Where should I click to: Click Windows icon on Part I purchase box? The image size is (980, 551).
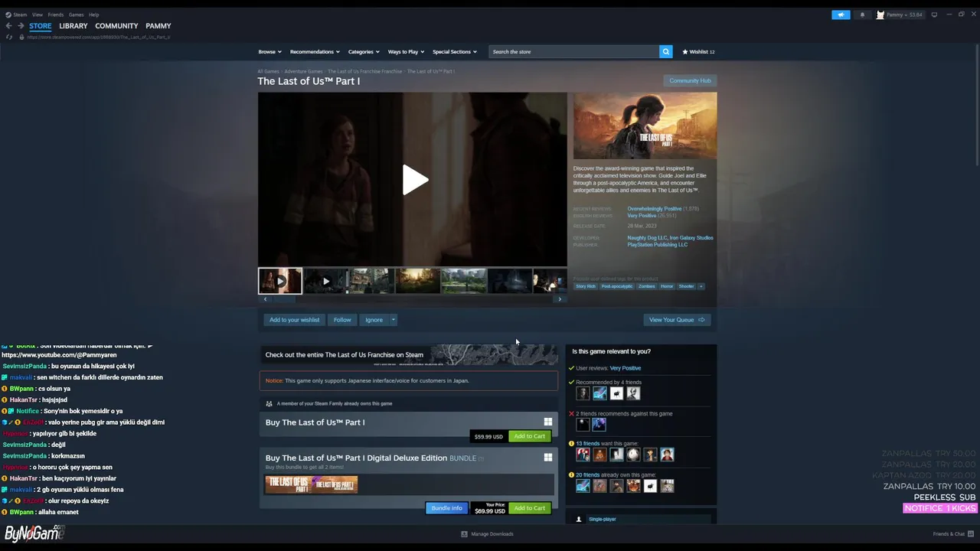tap(548, 422)
